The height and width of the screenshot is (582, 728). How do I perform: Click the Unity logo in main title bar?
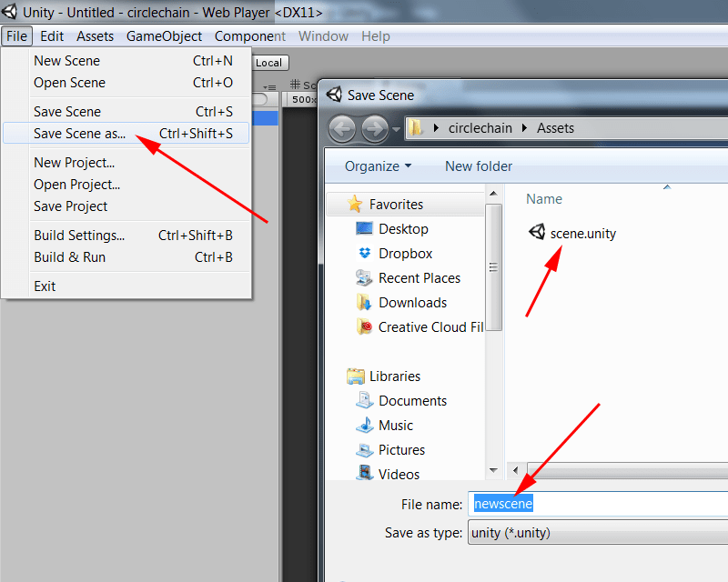pos(9,11)
